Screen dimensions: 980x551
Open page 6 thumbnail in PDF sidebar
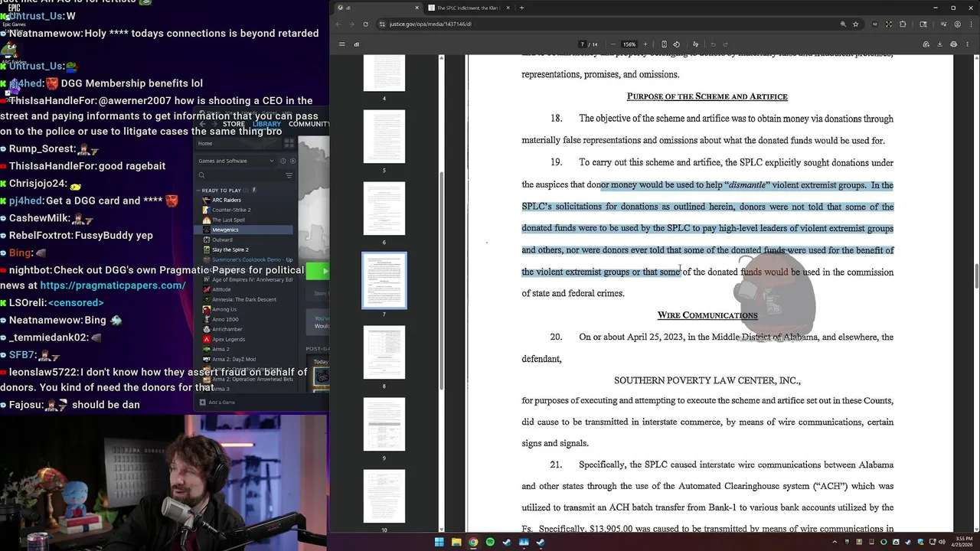pos(384,209)
